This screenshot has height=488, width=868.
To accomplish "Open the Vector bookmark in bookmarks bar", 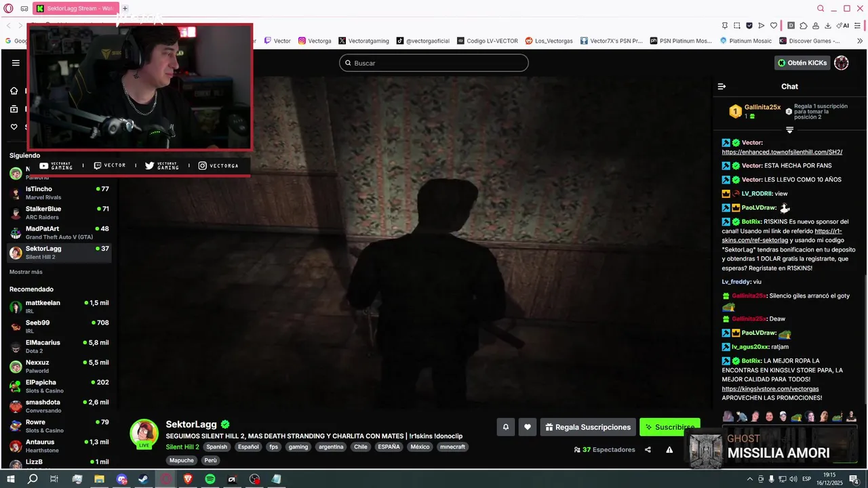I will click(x=277, y=41).
